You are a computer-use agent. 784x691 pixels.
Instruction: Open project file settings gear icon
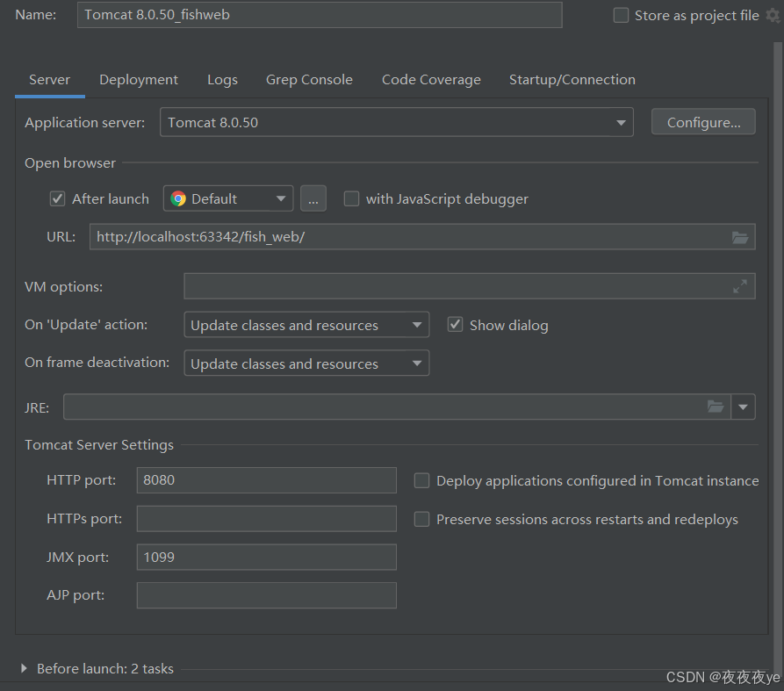point(773,16)
